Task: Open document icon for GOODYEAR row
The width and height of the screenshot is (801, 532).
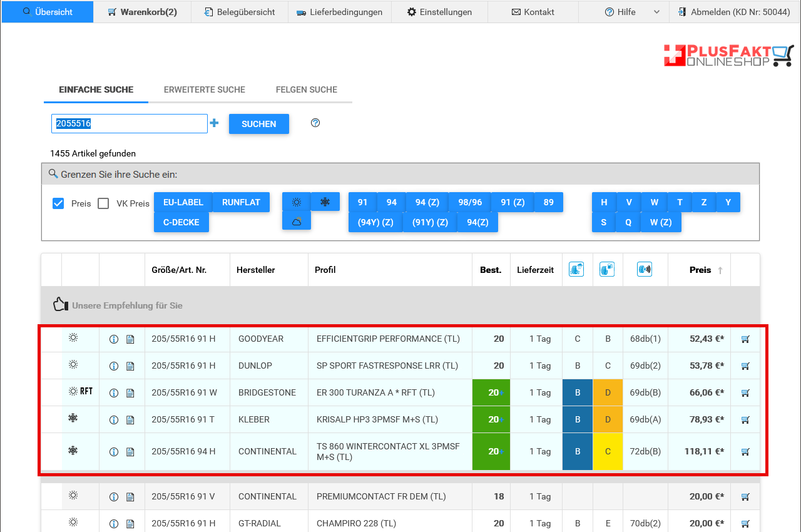Action: coord(130,339)
